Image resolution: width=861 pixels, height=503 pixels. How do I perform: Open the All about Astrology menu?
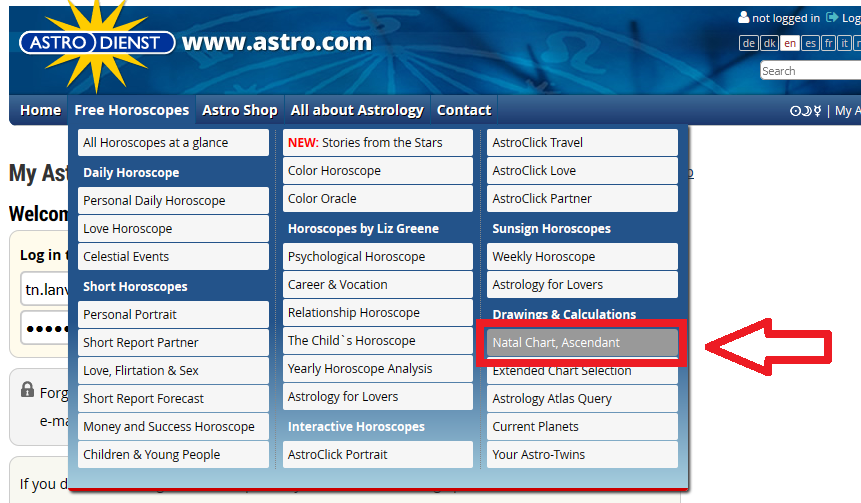coord(357,110)
